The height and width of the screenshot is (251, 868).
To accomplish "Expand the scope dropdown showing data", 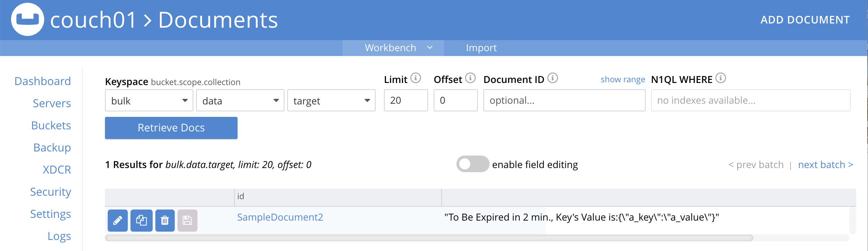I will pos(240,101).
